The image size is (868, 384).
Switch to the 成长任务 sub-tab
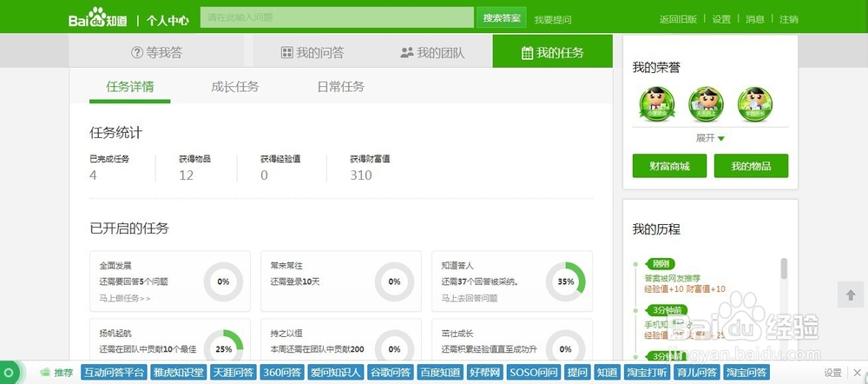tap(234, 87)
